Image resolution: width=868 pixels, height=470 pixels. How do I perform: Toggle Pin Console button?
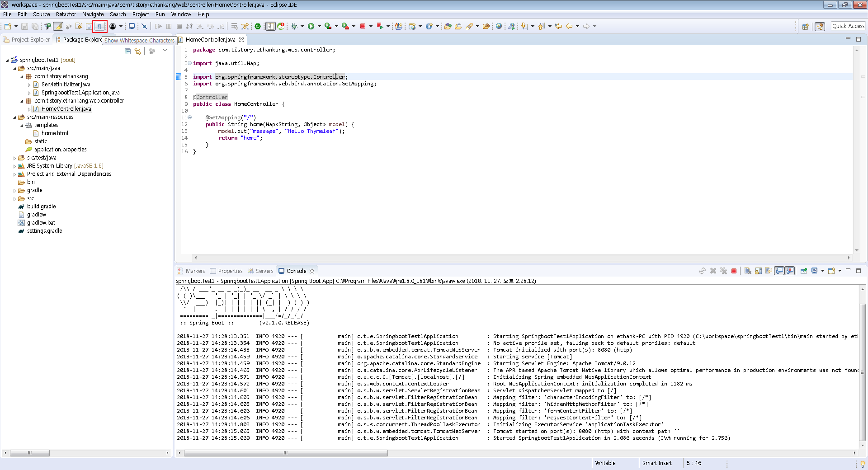(x=804, y=271)
